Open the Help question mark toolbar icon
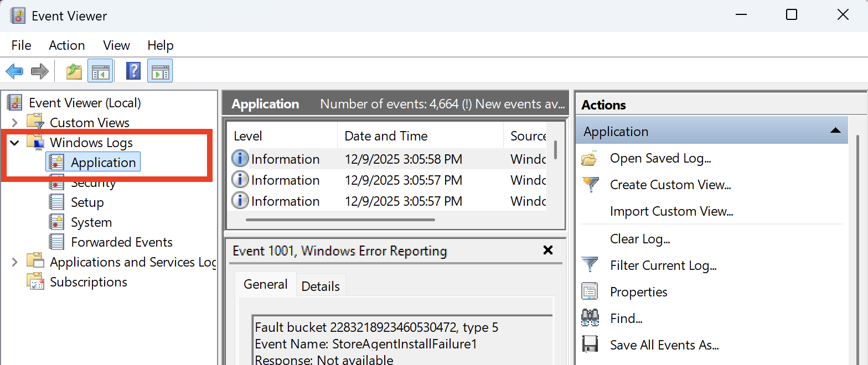Image resolution: width=868 pixels, height=365 pixels. 133,71
